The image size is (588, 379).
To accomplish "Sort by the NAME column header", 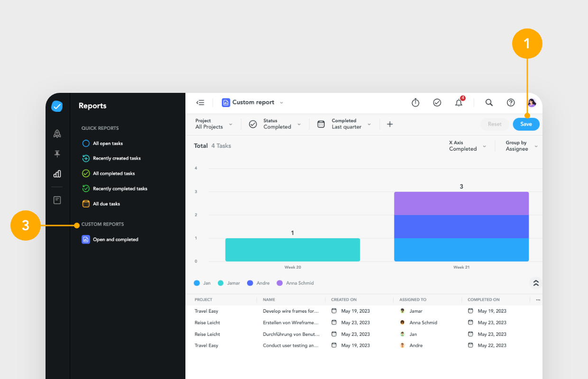I will (269, 300).
